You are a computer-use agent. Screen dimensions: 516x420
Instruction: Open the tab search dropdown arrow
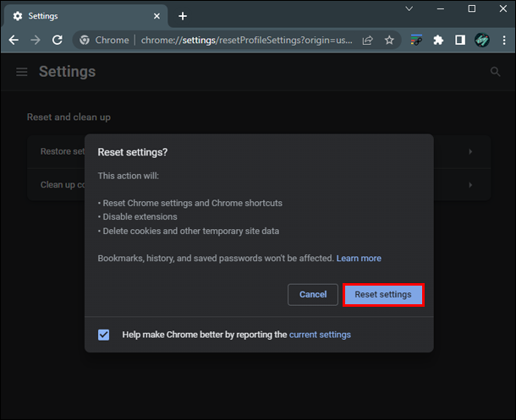pyautogui.click(x=409, y=8)
